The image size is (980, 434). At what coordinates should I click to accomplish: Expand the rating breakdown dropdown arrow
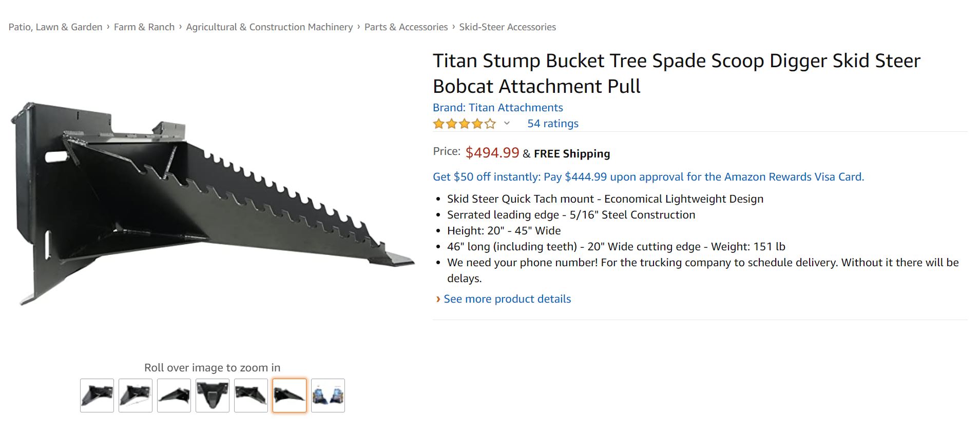(507, 123)
